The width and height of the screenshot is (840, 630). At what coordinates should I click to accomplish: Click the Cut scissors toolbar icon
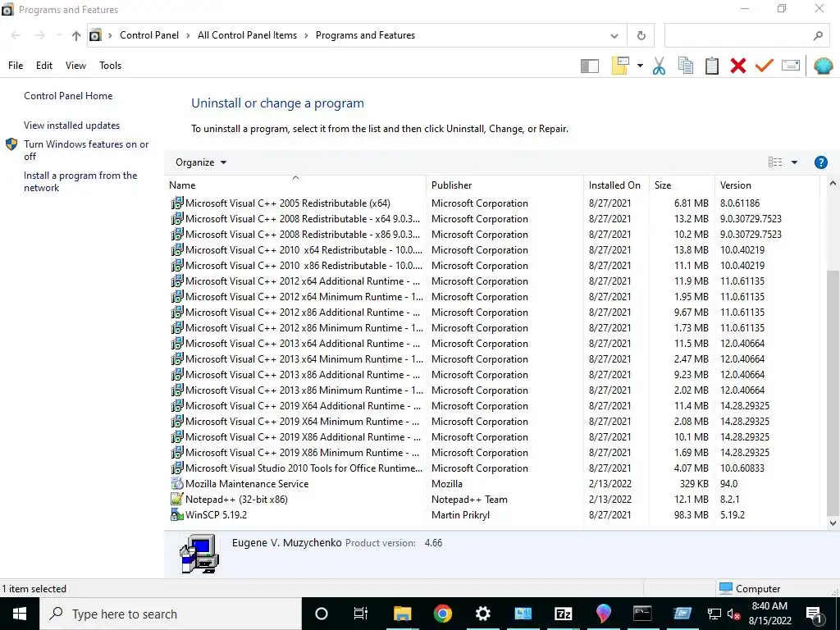[659, 66]
